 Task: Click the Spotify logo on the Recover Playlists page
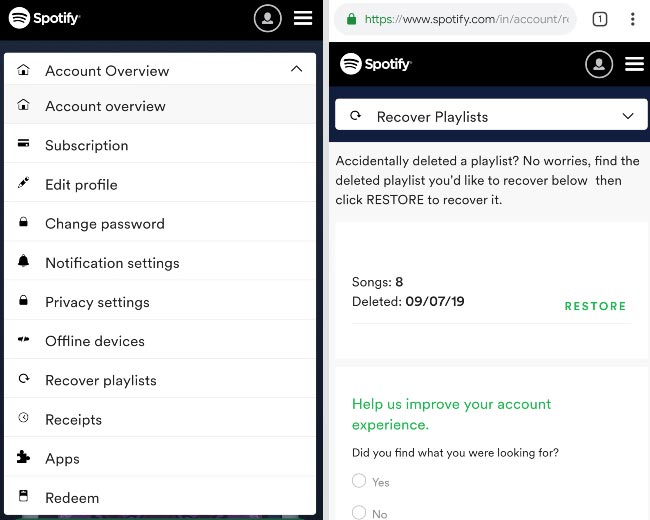point(376,64)
